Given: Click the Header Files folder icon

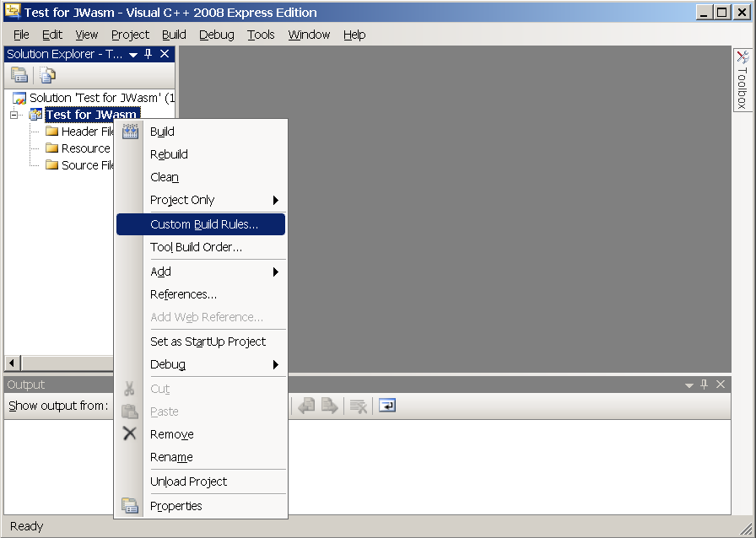Looking at the screenshot, I should [51, 131].
